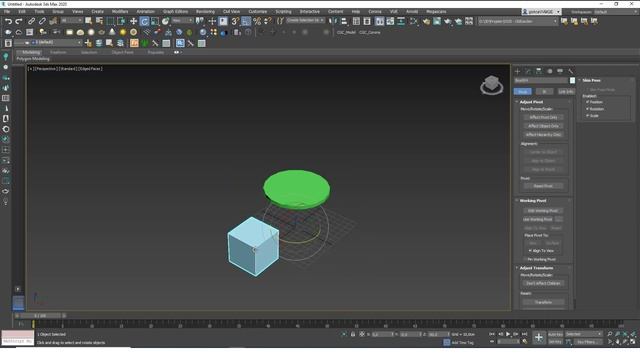640x360 pixels.
Task: Click the rectangular selection region icon
Action: point(110,21)
